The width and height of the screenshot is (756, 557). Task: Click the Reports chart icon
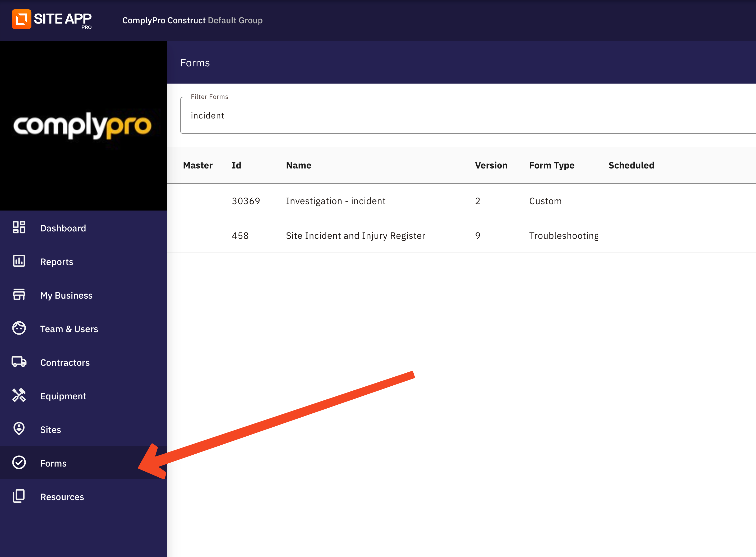19,261
